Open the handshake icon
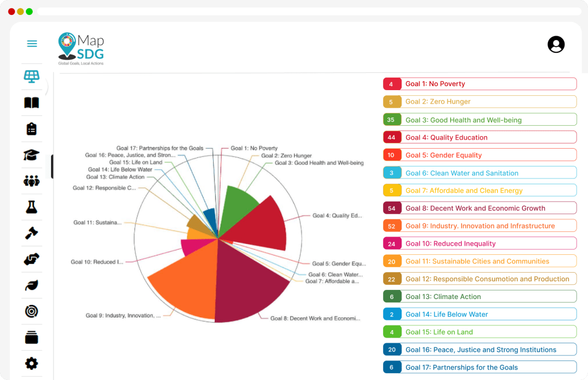 click(32, 259)
